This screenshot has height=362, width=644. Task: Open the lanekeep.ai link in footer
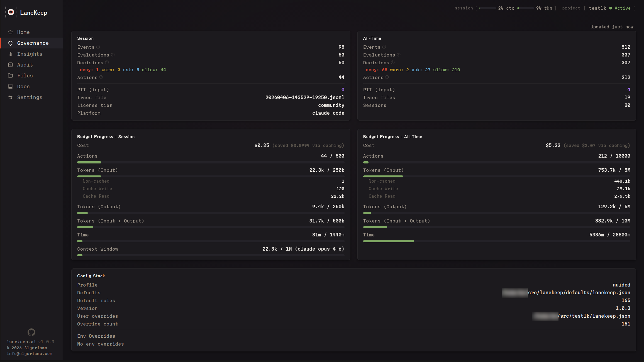pos(21,342)
